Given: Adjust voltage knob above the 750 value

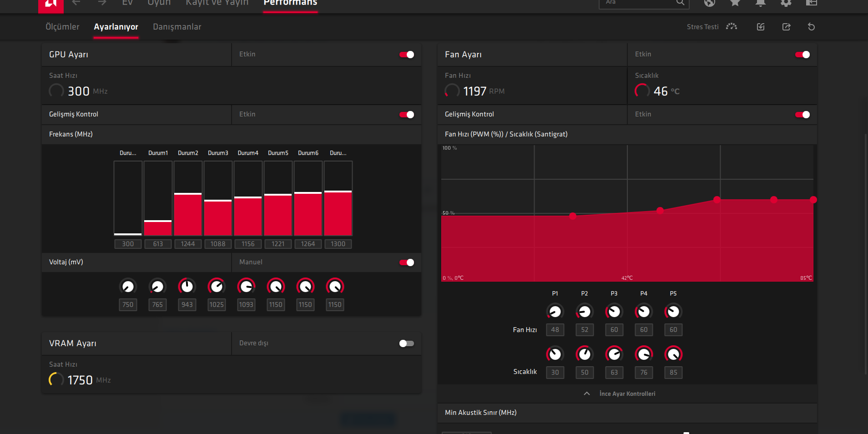Looking at the screenshot, I should click(x=128, y=287).
